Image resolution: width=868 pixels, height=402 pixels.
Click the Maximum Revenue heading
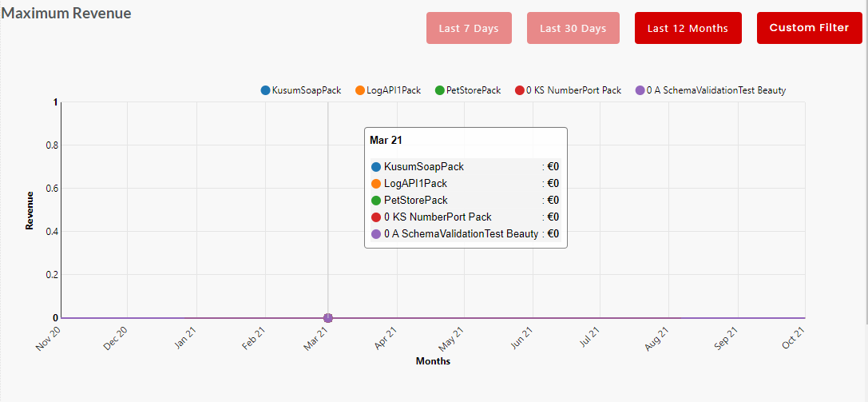pos(67,14)
